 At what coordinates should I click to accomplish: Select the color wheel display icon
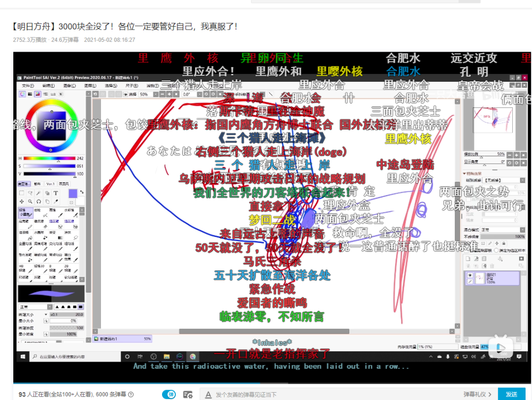click(x=22, y=94)
